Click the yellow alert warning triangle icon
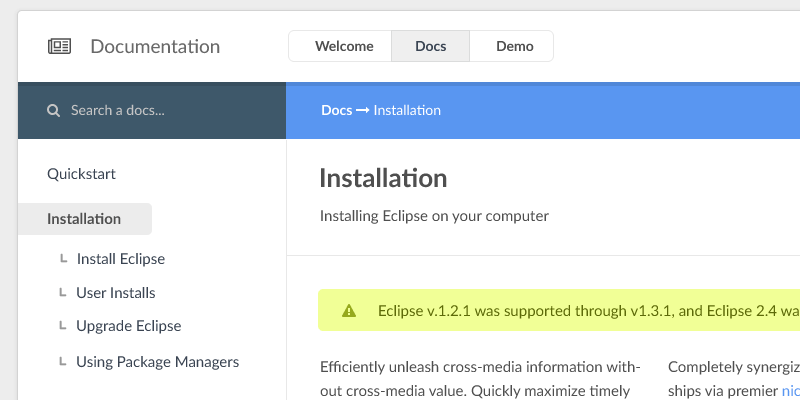 coord(349,311)
